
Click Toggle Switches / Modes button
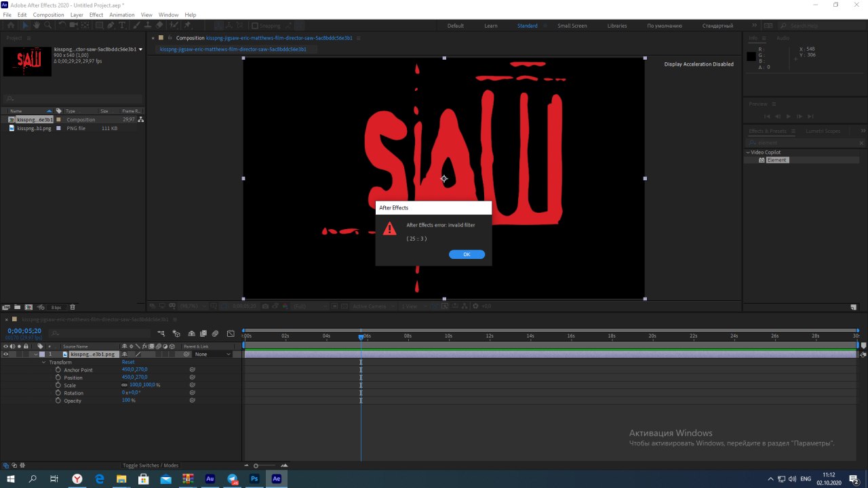pos(151,466)
